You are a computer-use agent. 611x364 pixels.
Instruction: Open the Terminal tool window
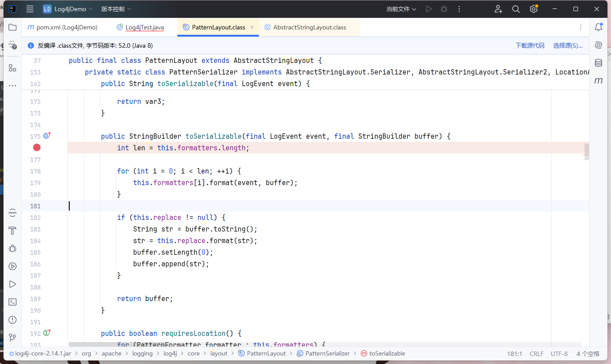pos(13,302)
